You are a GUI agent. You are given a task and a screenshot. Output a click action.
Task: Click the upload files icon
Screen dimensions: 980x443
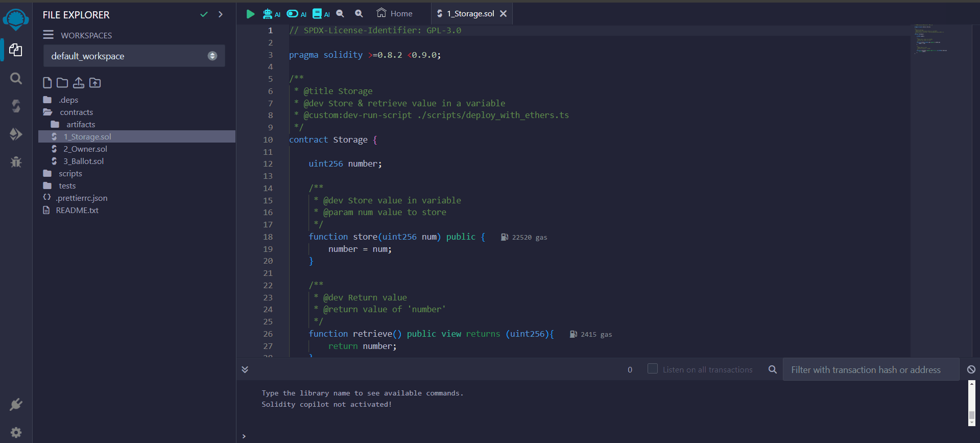(79, 83)
